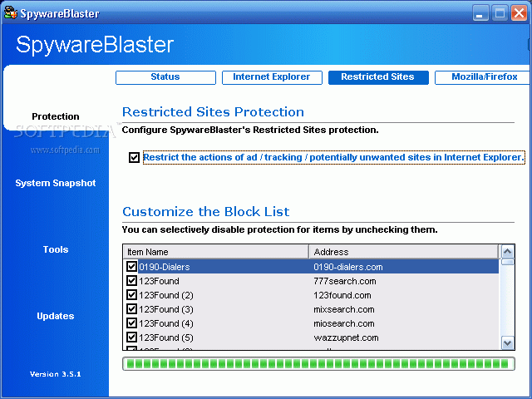Open System Snapshot in the sidebar

pyautogui.click(x=56, y=183)
